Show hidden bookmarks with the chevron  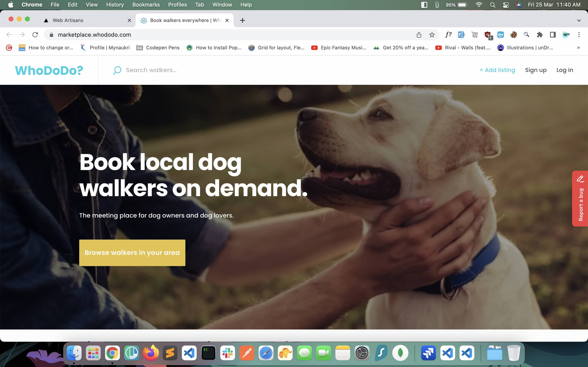578,48
